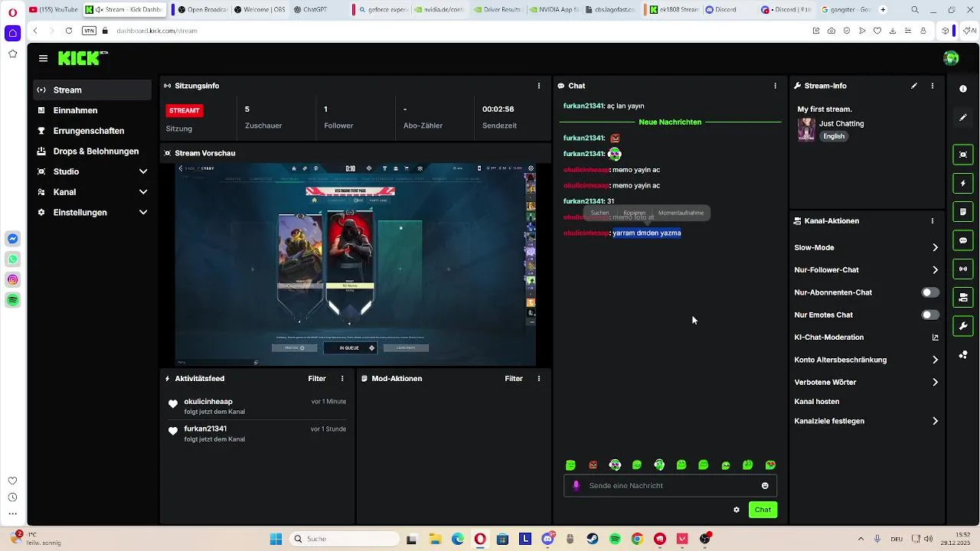Select Stream in the left navigation

(x=93, y=90)
